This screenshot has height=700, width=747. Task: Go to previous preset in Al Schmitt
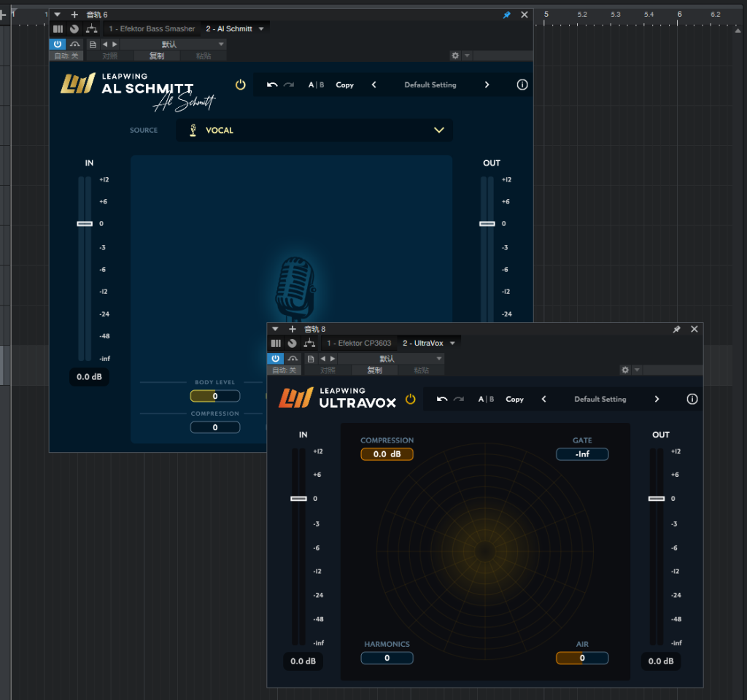point(374,85)
